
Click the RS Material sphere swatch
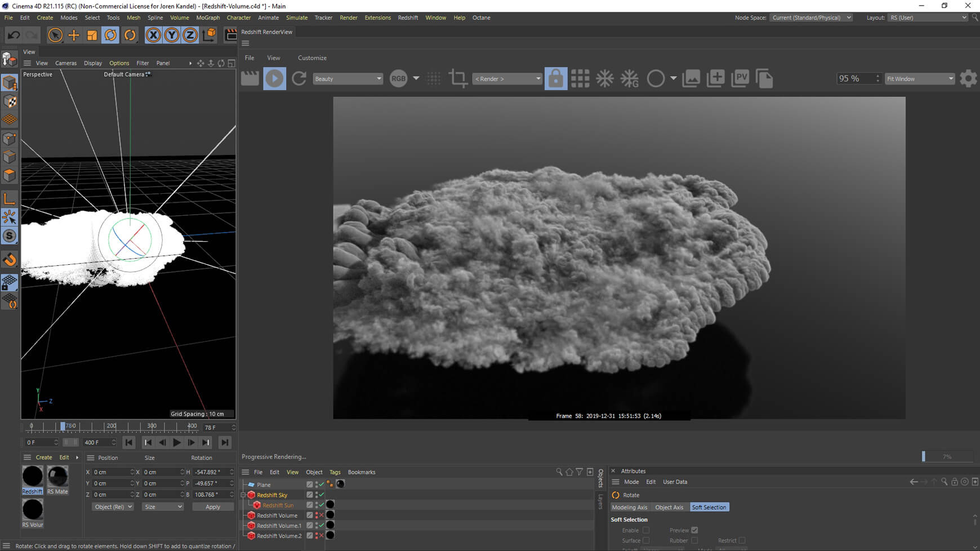click(x=57, y=477)
